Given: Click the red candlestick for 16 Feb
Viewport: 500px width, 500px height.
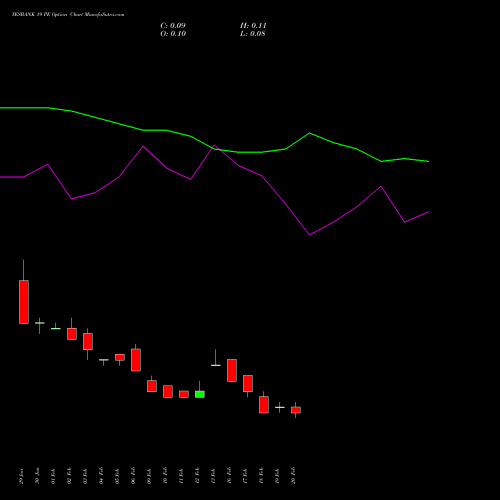Looking at the screenshot, I should [x=232, y=370].
